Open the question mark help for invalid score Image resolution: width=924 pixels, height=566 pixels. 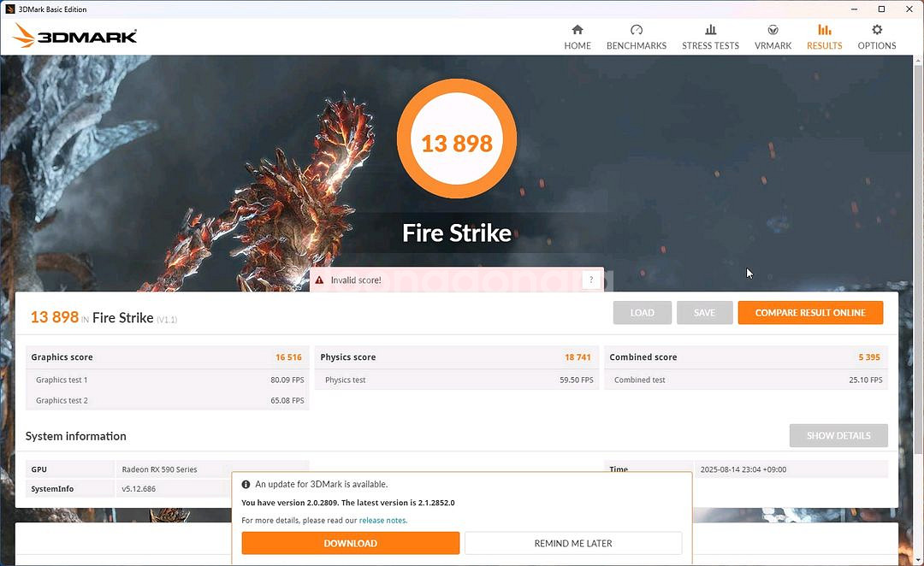coord(591,280)
